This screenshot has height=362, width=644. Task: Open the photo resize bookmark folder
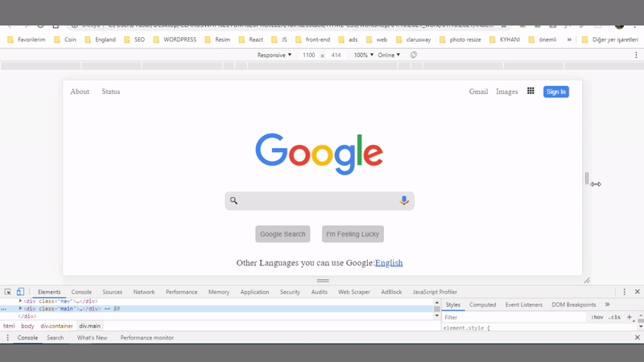[460, 39]
